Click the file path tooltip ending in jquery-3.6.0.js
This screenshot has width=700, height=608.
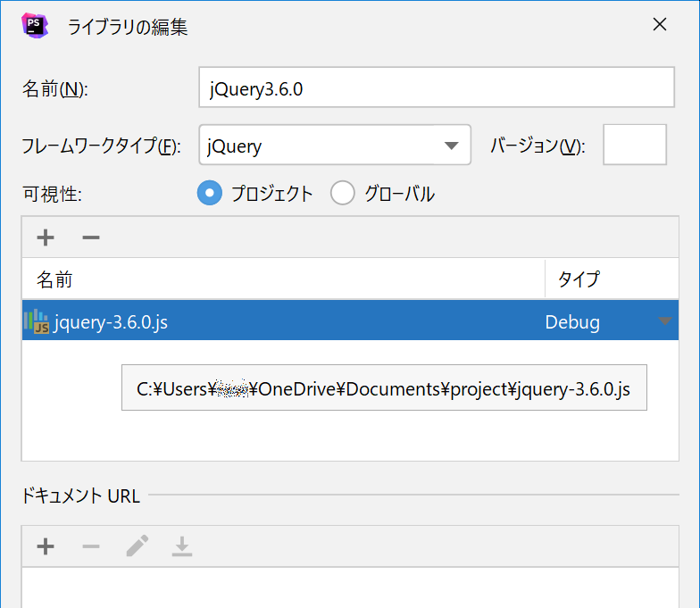(384, 387)
